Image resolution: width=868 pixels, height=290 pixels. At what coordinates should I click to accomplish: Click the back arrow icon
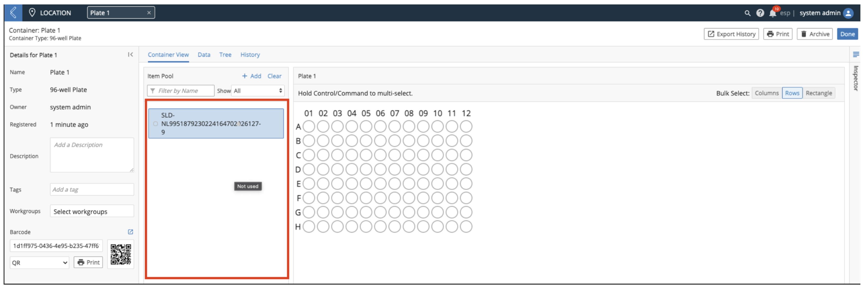point(13,13)
